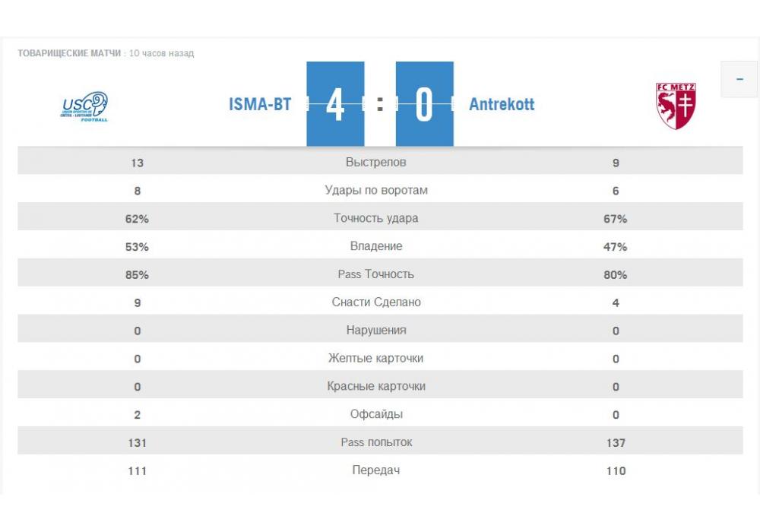Screen dimensions: 760x532
Task: Click the Pass попыток row label
Action: coord(376,442)
